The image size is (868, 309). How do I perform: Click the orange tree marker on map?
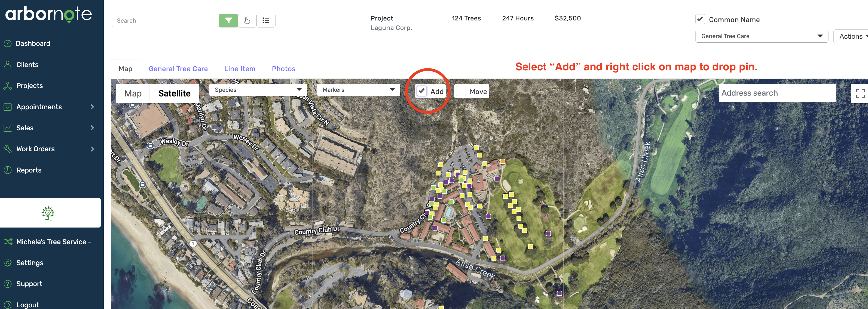[502, 161]
